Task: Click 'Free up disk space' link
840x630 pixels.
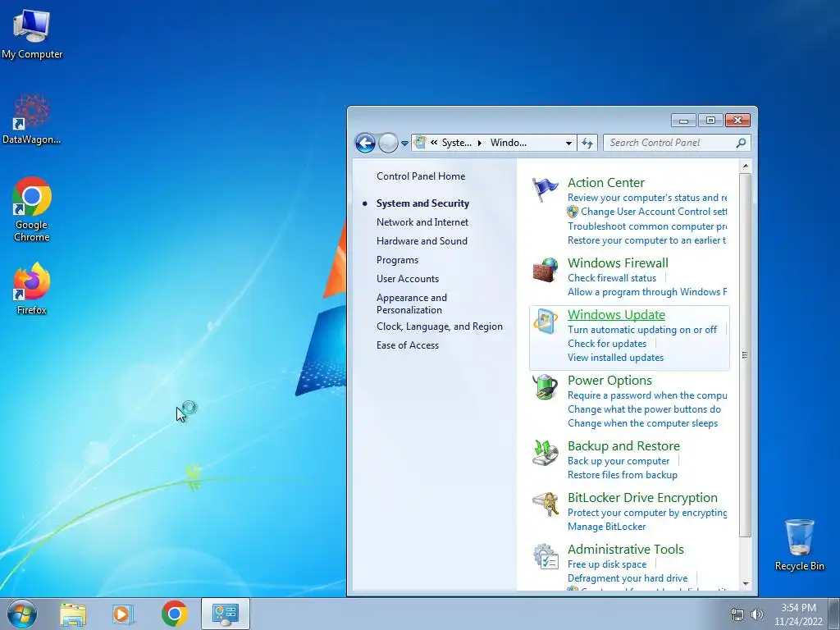Action: 607,564
